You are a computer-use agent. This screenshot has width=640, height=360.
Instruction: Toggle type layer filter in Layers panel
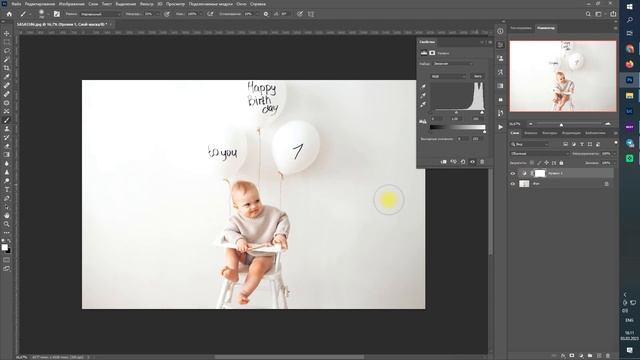pos(582,144)
